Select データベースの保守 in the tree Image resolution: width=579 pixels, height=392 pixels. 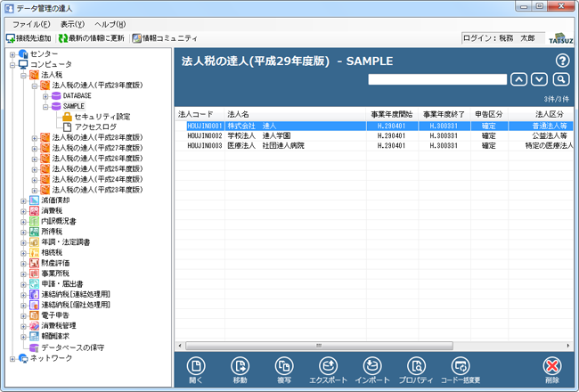point(73,347)
